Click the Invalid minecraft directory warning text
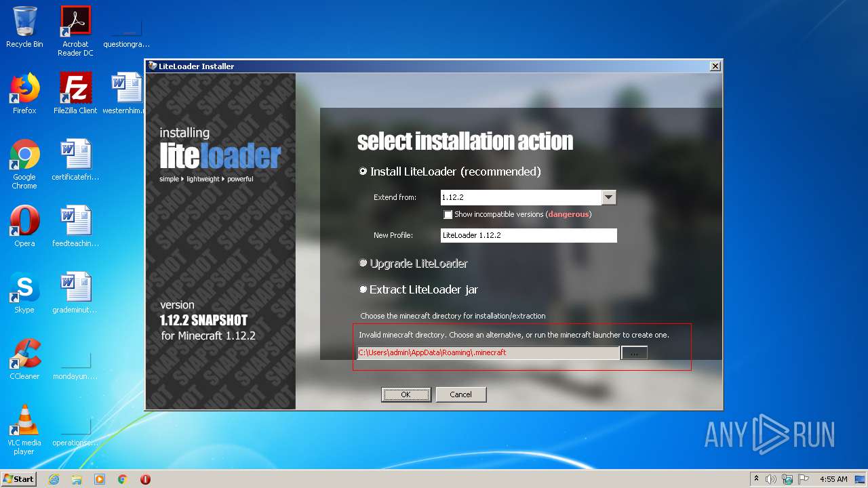The image size is (868, 488). [x=514, y=335]
